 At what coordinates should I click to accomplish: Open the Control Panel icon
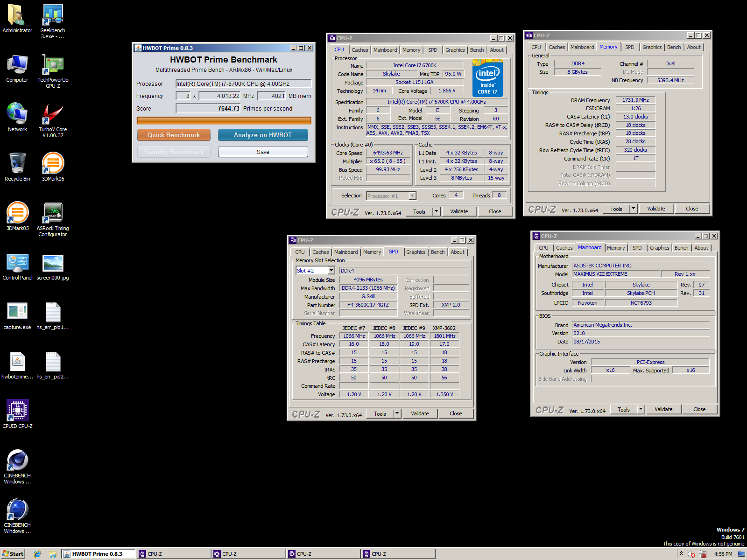click(x=17, y=266)
